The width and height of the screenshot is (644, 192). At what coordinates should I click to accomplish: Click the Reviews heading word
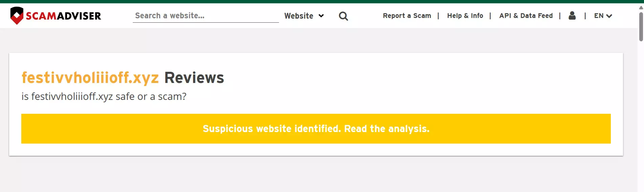(194, 78)
